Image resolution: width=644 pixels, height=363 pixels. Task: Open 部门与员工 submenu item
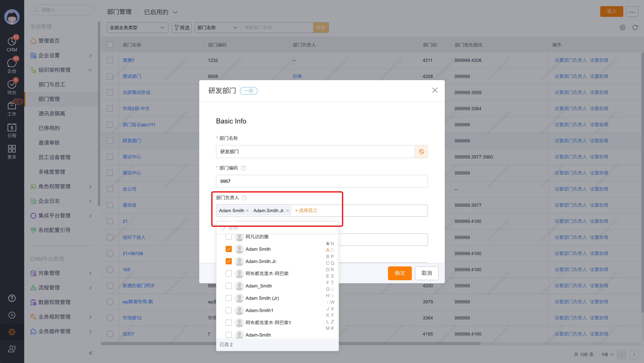pos(61,84)
